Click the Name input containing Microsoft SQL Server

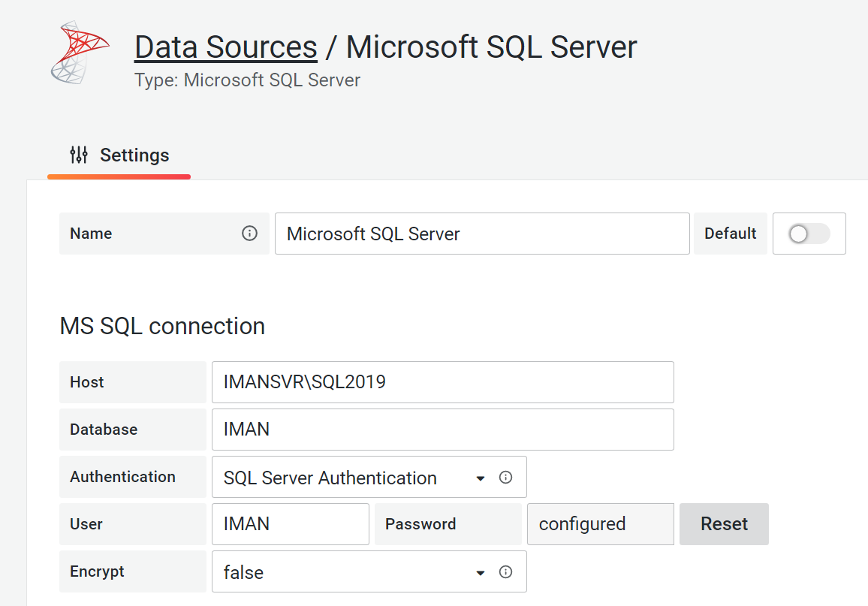(x=481, y=234)
